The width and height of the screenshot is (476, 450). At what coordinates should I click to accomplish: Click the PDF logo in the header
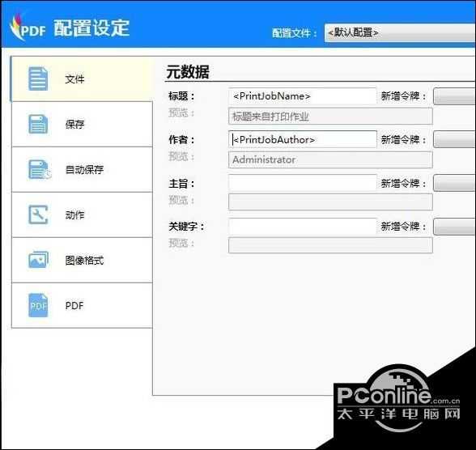click(28, 28)
